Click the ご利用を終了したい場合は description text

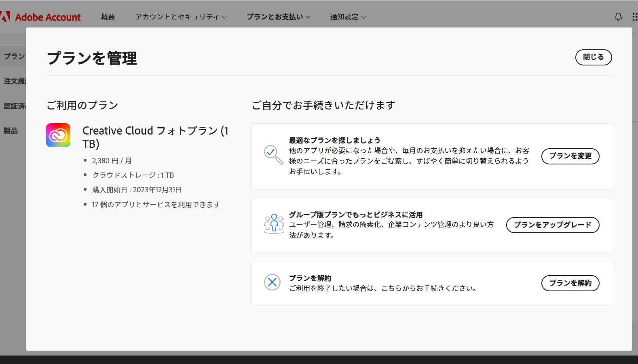click(384, 288)
